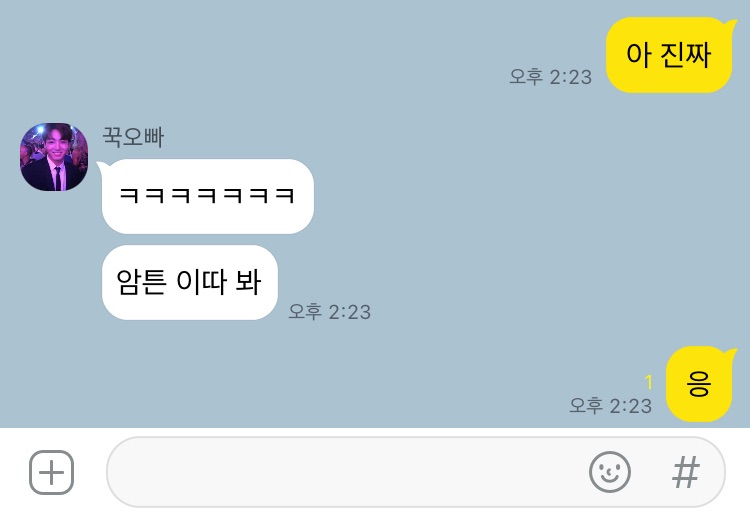Tap the word '봐' ending the white bubble

click(x=248, y=282)
